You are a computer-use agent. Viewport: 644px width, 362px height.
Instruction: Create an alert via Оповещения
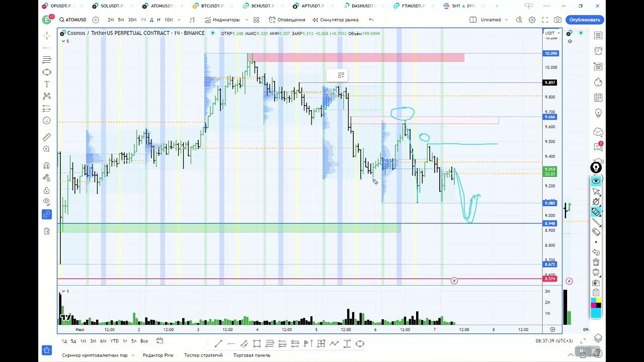click(287, 20)
